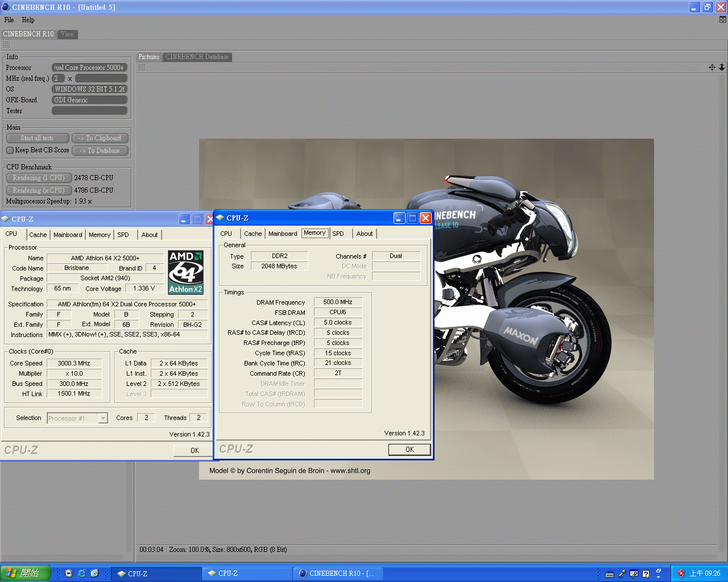Switch to CPU tab in front CPU-Z window
The width and height of the screenshot is (728, 582).
(226, 234)
